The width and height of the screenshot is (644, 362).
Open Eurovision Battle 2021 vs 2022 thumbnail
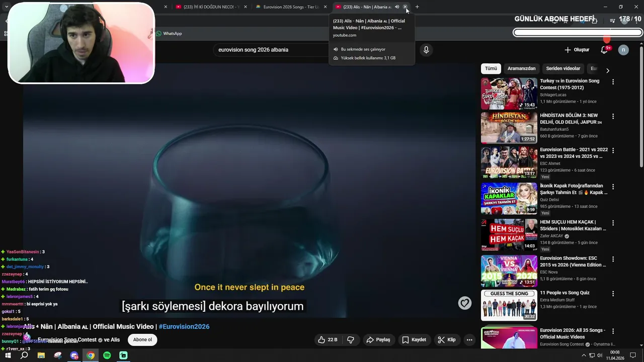509,162
